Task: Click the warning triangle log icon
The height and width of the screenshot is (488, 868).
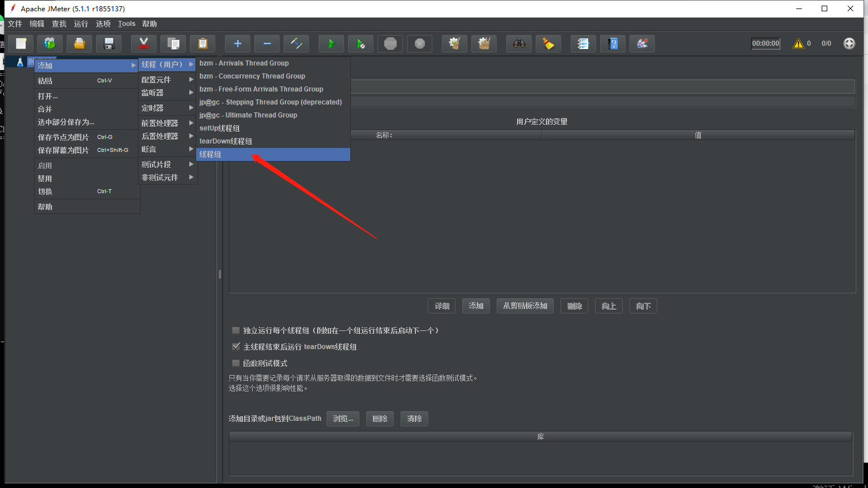Action: tap(798, 43)
